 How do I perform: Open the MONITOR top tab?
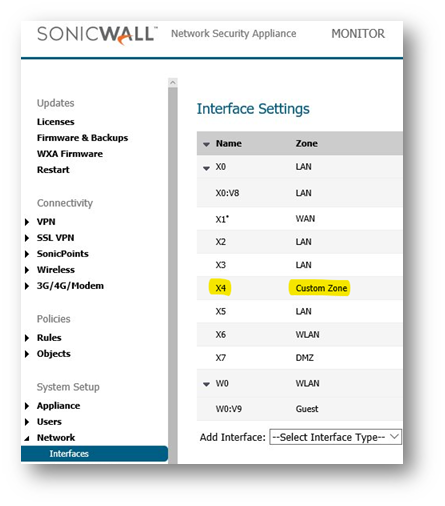[358, 34]
